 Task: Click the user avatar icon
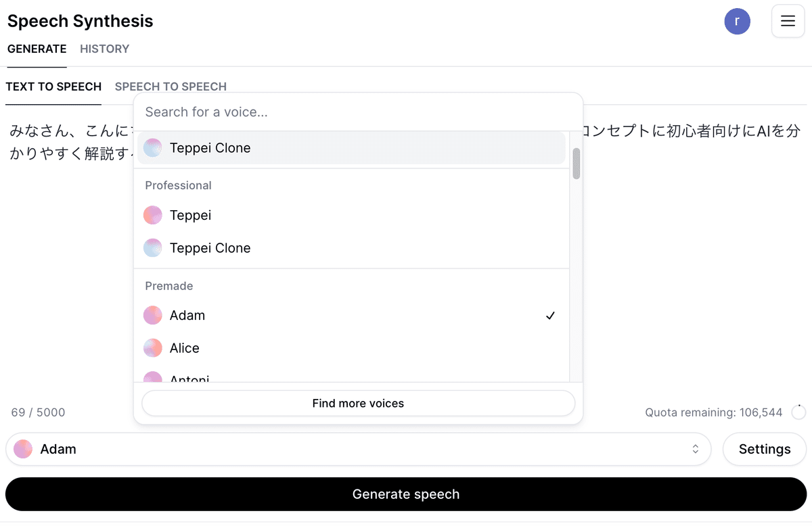point(737,21)
